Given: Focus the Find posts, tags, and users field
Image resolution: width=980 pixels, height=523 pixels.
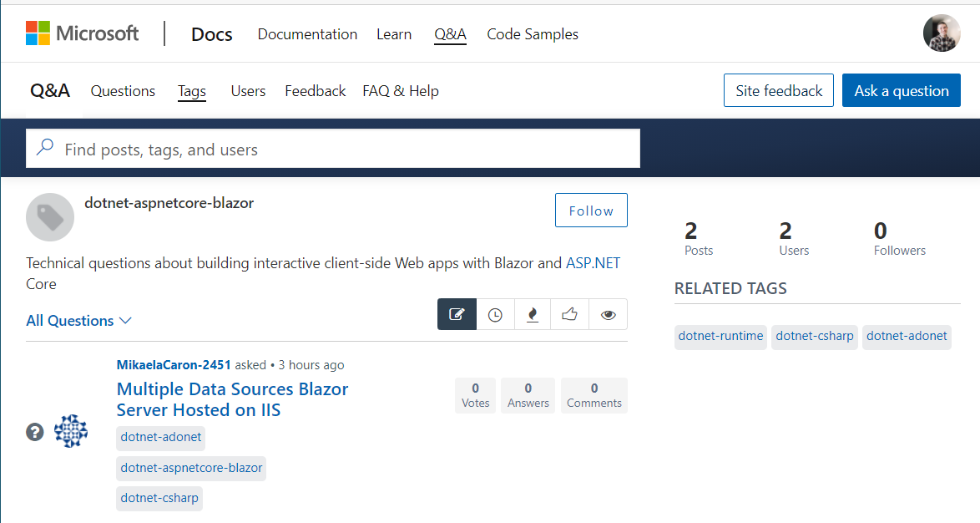Looking at the screenshot, I should [332, 148].
